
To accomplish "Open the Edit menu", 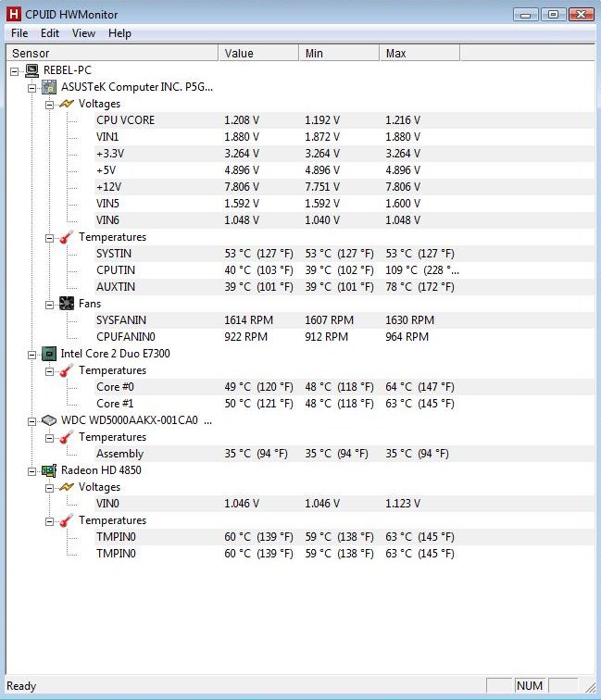I will 50,33.
